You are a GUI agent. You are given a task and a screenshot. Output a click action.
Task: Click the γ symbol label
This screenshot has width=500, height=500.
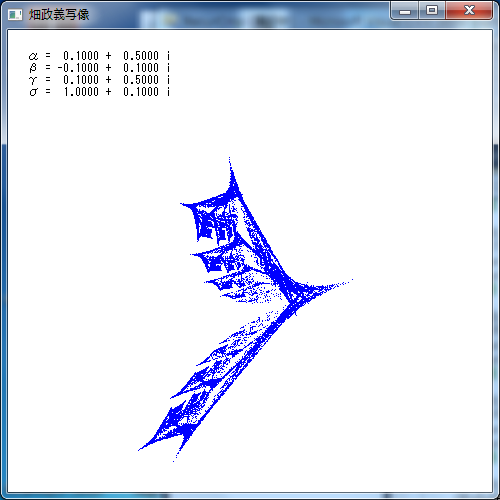click(x=33, y=80)
